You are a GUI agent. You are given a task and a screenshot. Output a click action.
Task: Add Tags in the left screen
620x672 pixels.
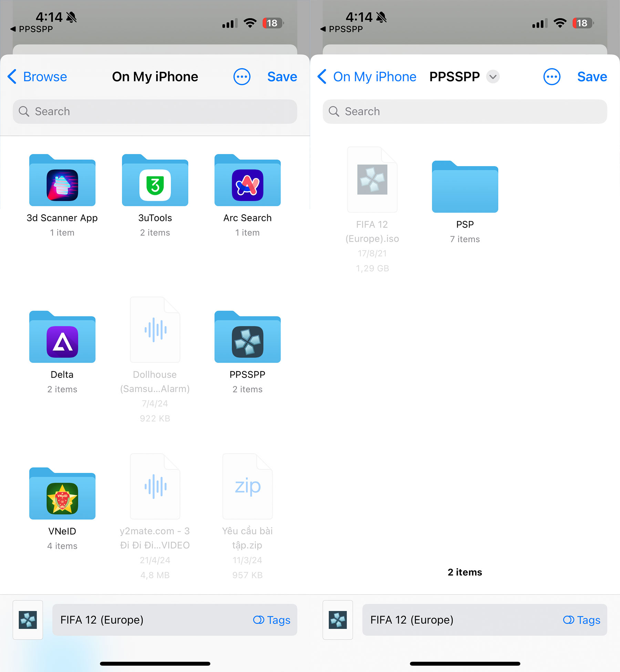pyautogui.click(x=272, y=620)
